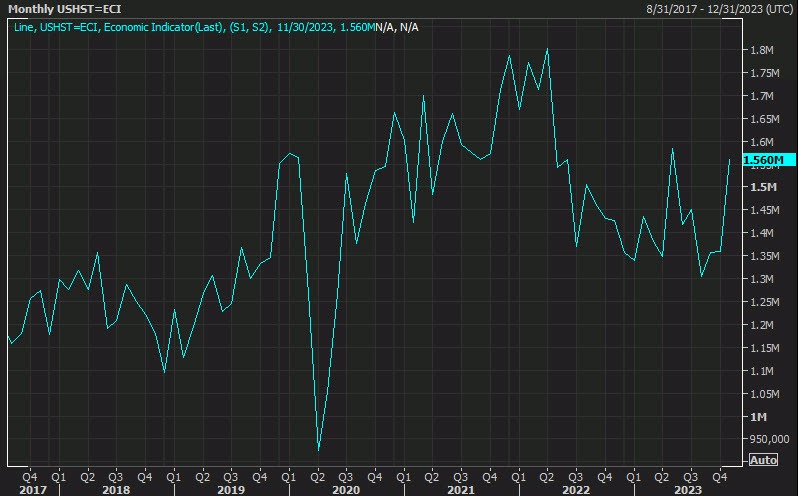Image resolution: width=798 pixels, height=496 pixels.
Task: Click the line series legend text
Action: tap(215, 26)
